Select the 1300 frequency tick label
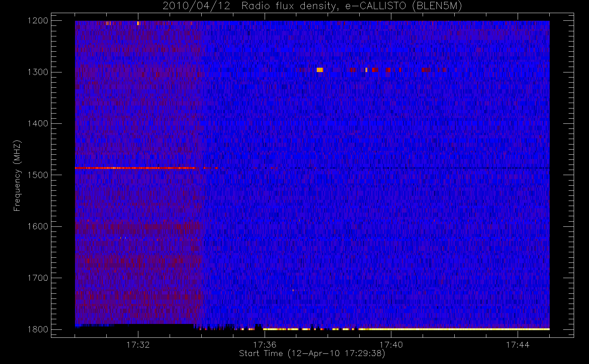This screenshot has height=364, width=589. 38,72
